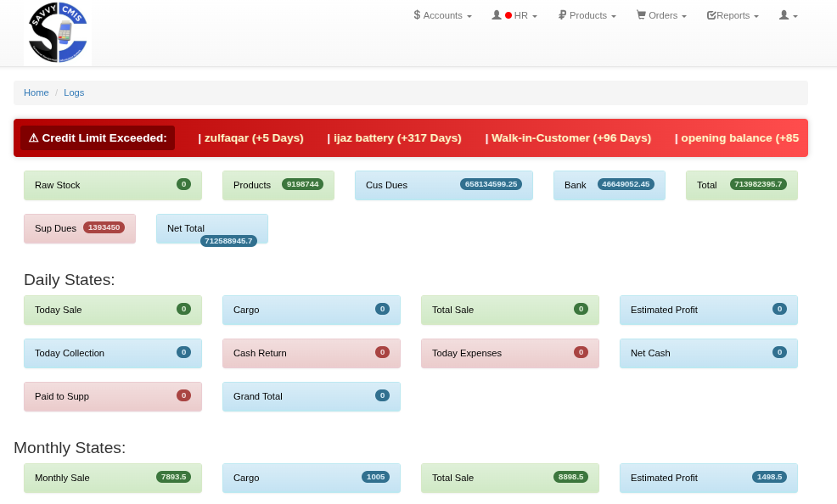Go to Home breadcrumb link

point(37,92)
